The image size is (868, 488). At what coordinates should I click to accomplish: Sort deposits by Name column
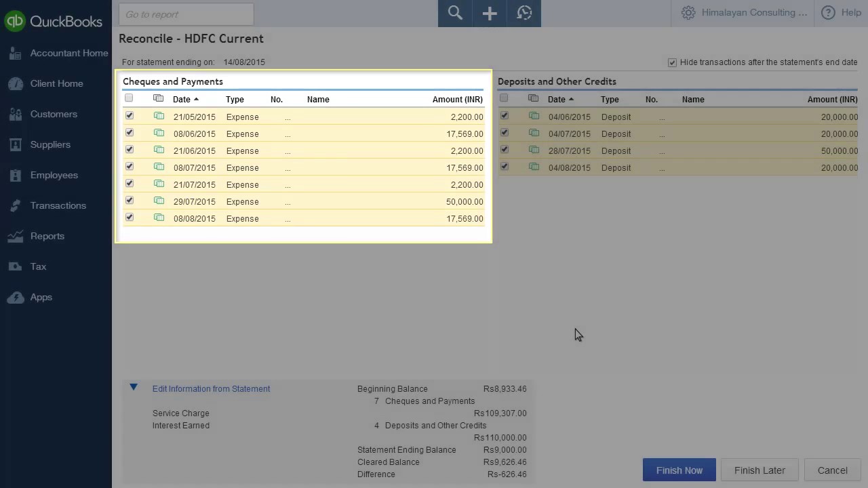[693, 100]
